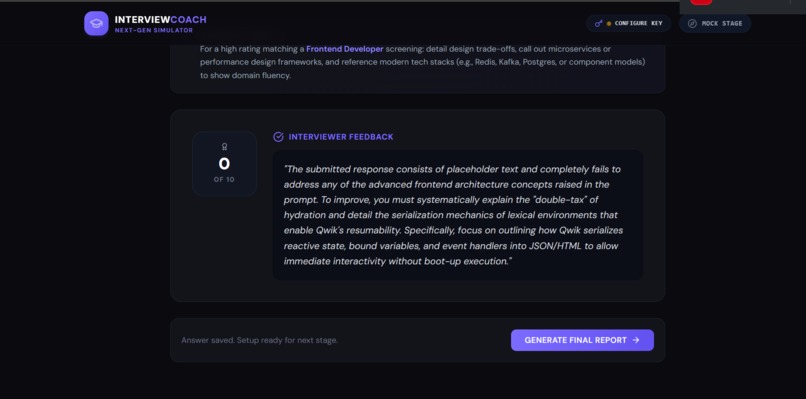Click the 'Interviewer Feedback' heading

click(341, 137)
